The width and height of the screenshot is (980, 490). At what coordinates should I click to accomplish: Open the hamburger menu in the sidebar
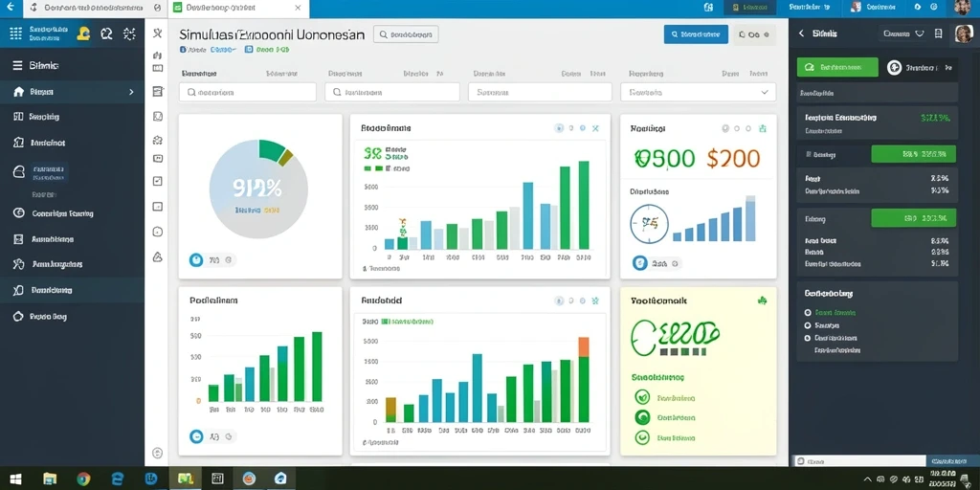click(17, 65)
